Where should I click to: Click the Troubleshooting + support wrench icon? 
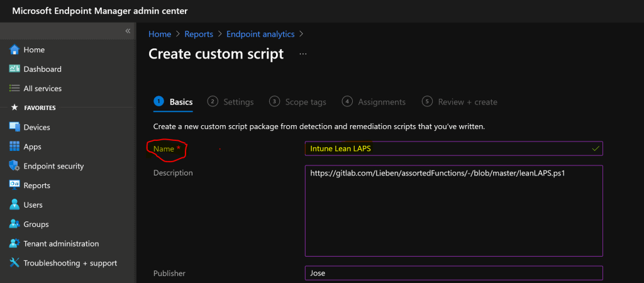coord(14,263)
